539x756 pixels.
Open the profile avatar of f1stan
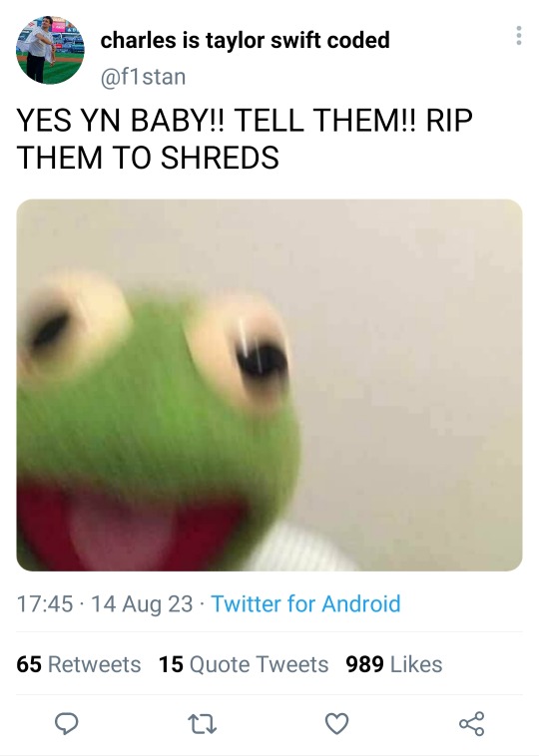pyautogui.click(x=50, y=50)
